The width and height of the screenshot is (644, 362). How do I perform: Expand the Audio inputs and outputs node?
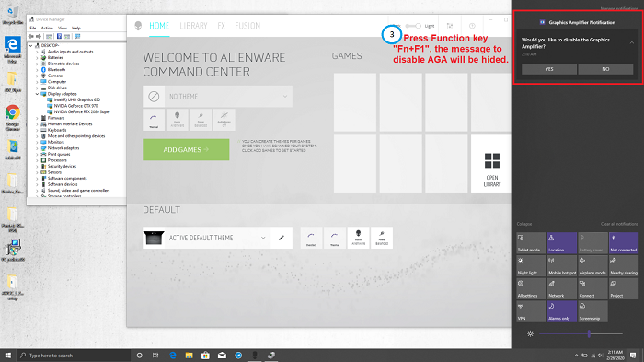pyautogui.click(x=37, y=52)
